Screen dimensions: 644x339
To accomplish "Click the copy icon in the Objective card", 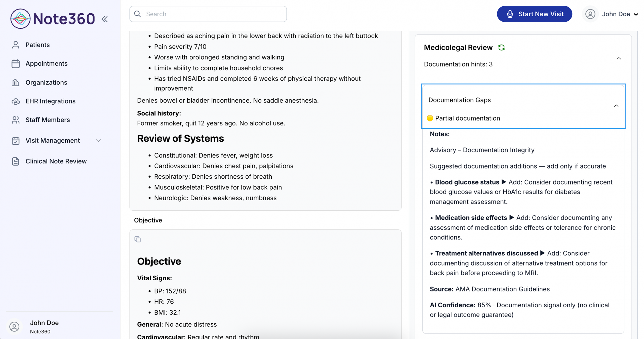I will (x=138, y=239).
